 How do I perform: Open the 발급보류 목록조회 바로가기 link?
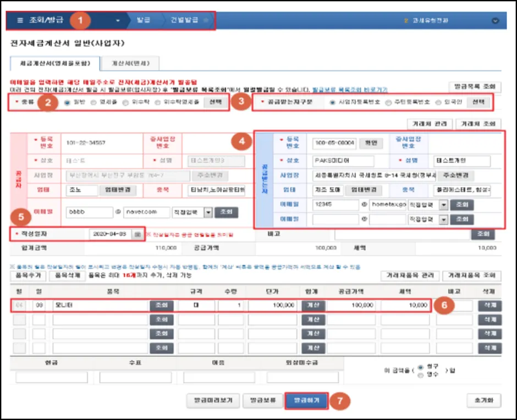[x=350, y=90]
